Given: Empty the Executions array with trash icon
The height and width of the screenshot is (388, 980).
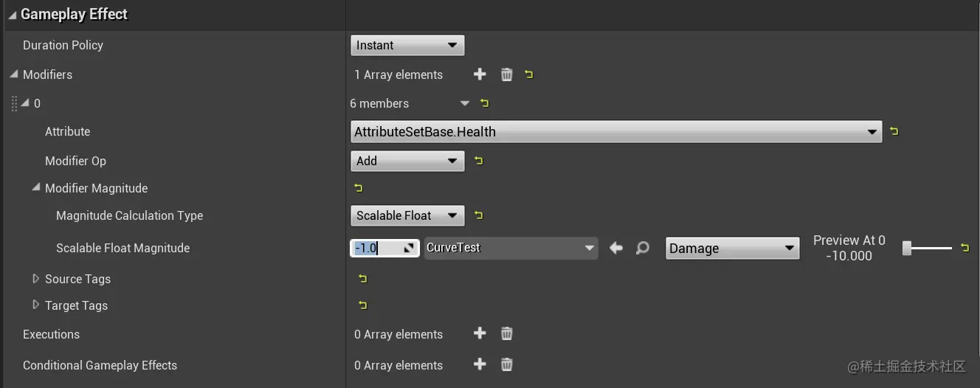Looking at the screenshot, I should coord(506,333).
